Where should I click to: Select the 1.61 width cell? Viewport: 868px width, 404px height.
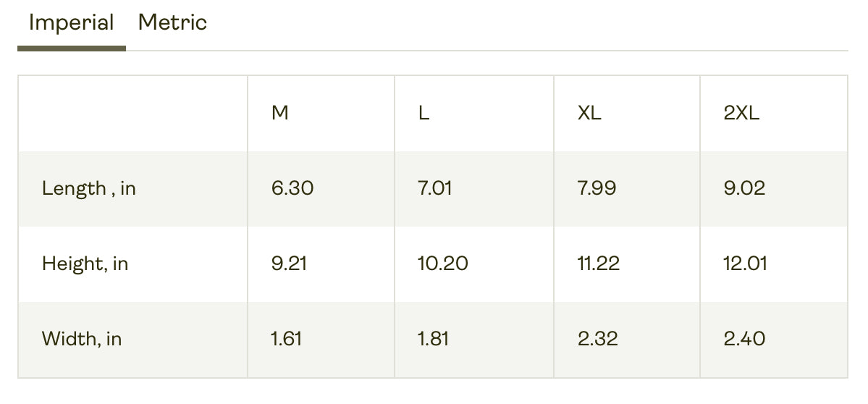(286, 339)
